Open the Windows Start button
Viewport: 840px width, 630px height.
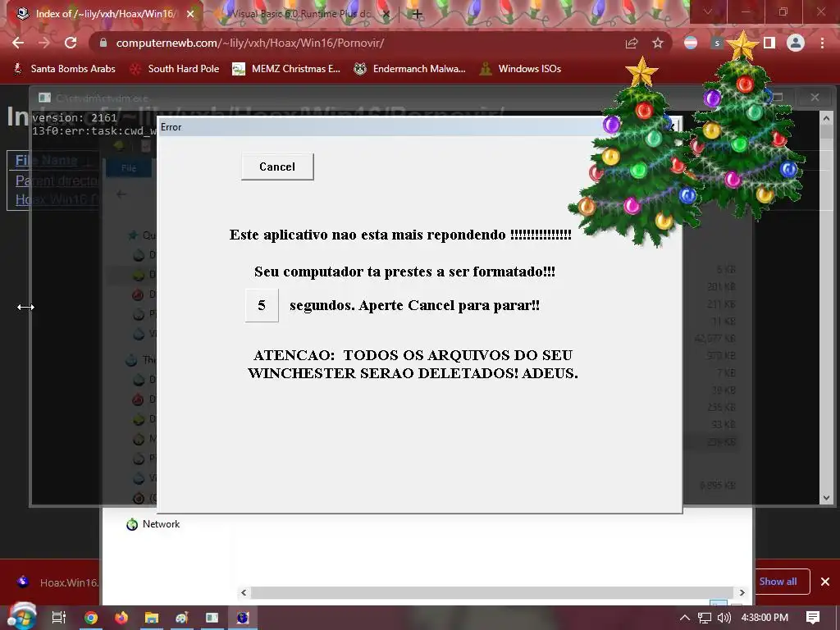(x=21, y=617)
